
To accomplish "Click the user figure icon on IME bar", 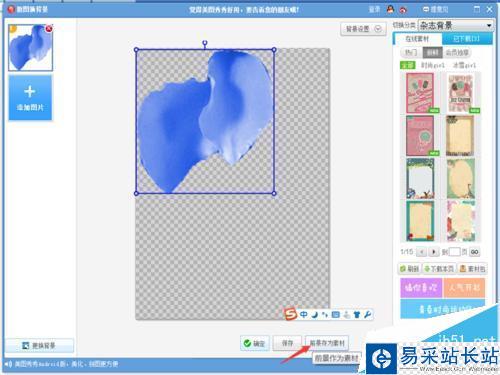I will pyautogui.click(x=347, y=314).
